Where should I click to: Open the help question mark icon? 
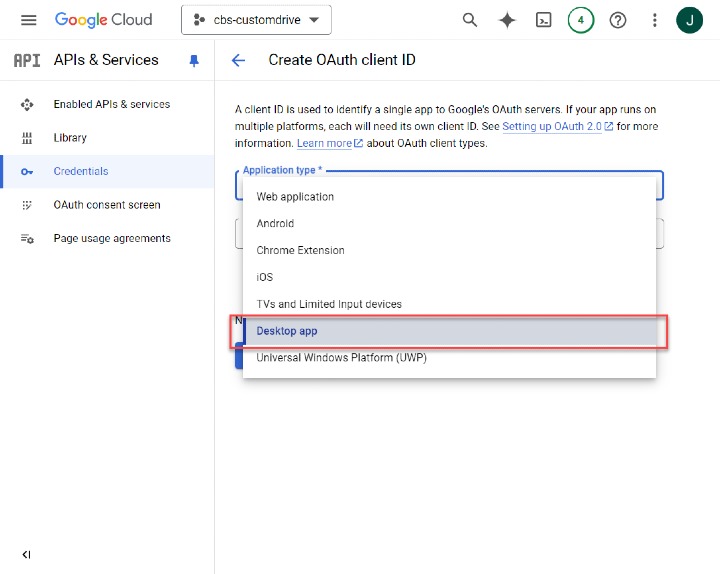point(618,20)
